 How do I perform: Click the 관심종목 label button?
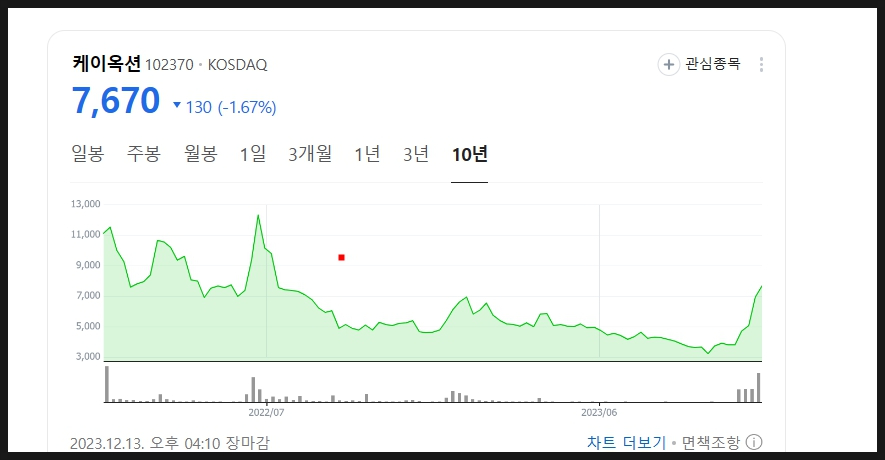click(x=712, y=64)
